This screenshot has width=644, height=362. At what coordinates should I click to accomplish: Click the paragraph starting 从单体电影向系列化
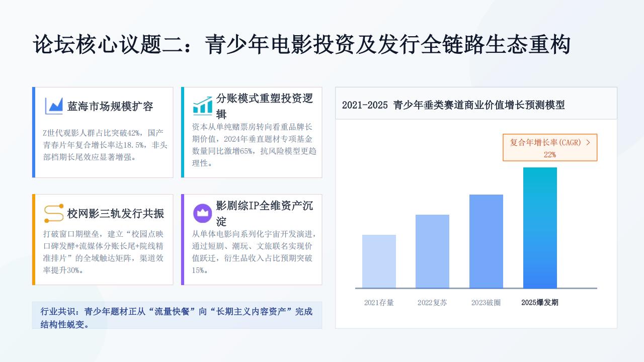click(254, 252)
